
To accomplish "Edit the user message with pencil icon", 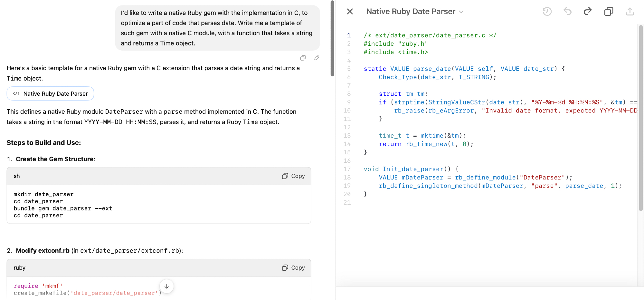I will click(x=317, y=58).
